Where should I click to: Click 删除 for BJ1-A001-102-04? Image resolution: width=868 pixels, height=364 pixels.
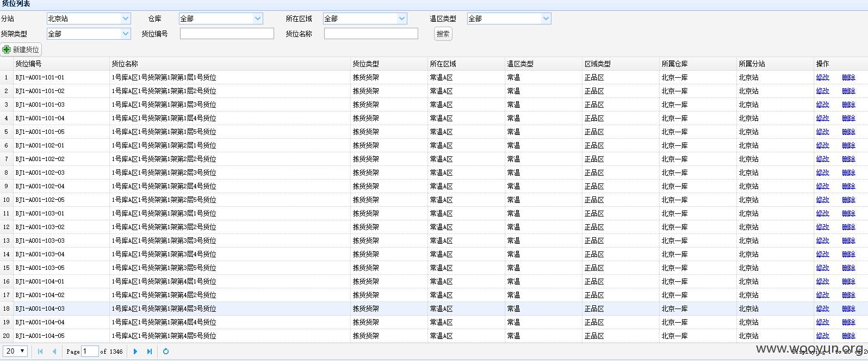click(x=849, y=186)
